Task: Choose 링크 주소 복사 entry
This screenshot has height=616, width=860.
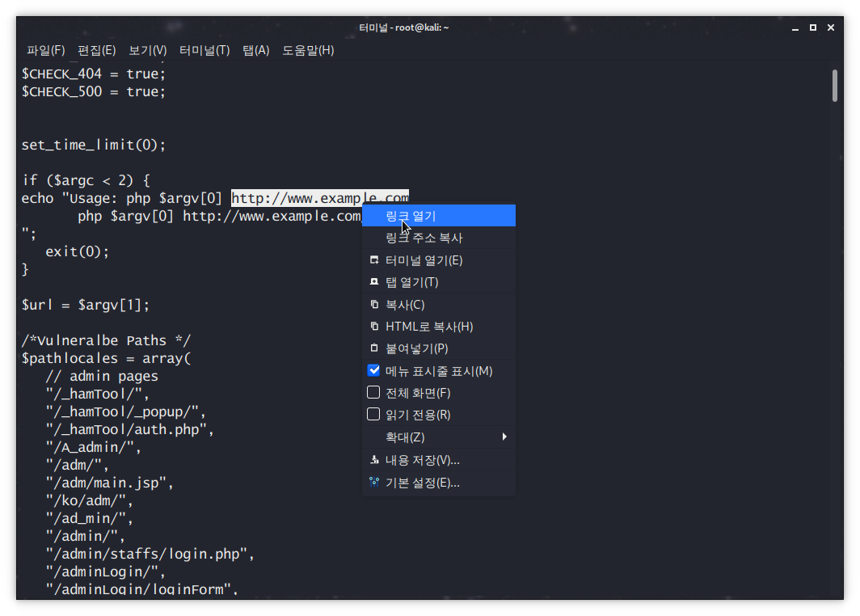Action: (x=439, y=238)
